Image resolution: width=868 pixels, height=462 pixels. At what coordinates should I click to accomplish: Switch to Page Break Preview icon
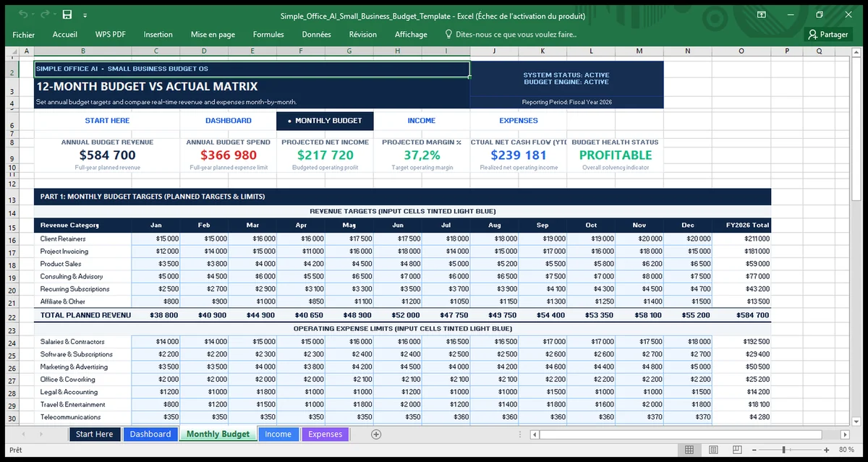pos(737,450)
